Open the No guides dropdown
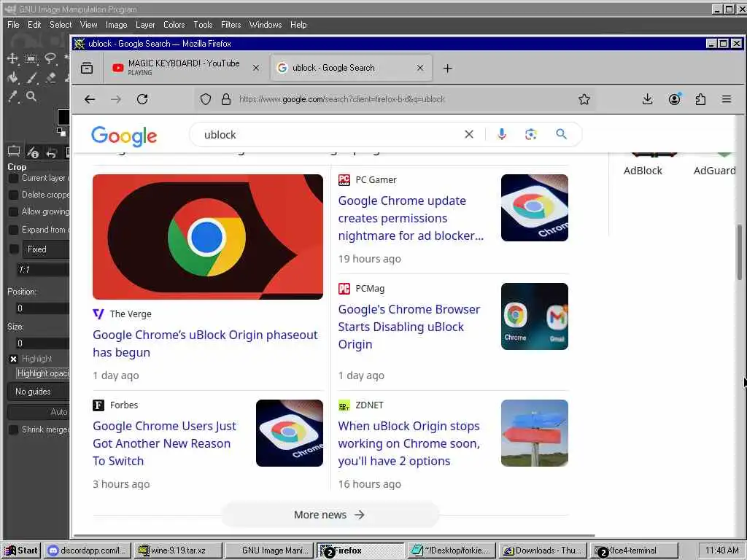 39,392
